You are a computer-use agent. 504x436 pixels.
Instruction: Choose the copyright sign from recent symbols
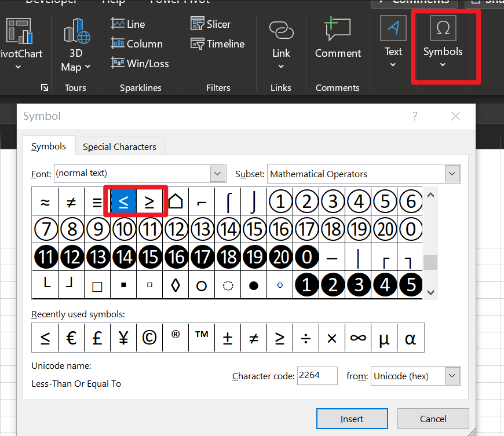click(149, 338)
